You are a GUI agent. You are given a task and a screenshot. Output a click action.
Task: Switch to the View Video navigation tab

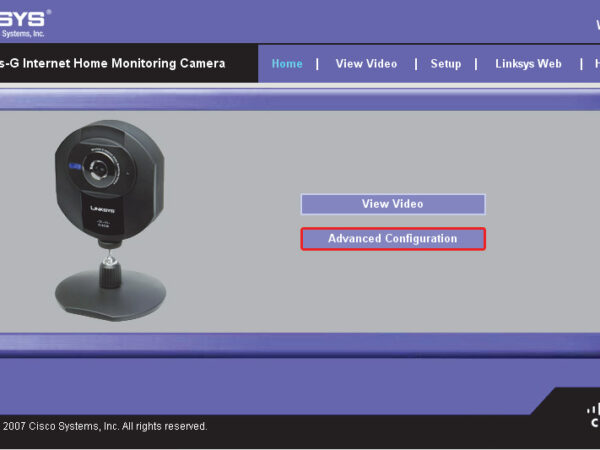pos(366,64)
